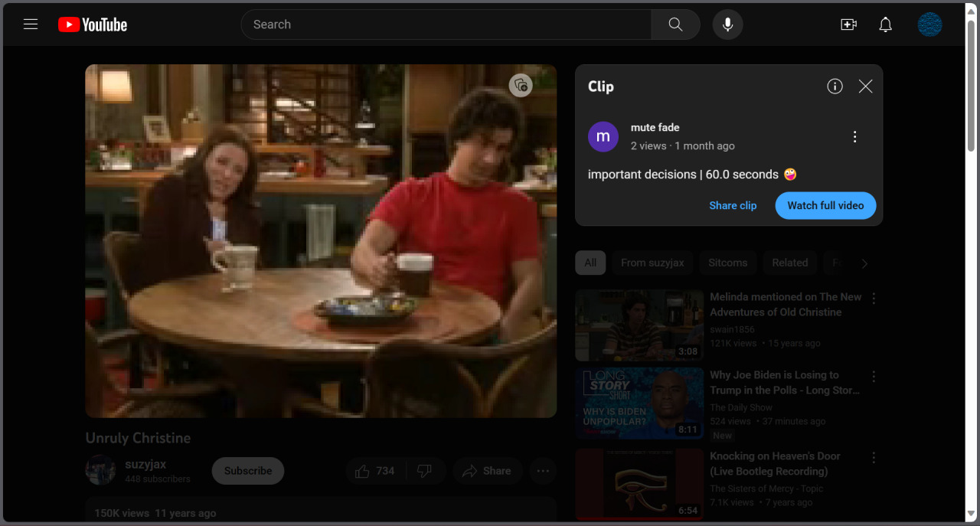Open more actions three-dot button
Viewport: 980px width, 526px height.
coord(543,471)
